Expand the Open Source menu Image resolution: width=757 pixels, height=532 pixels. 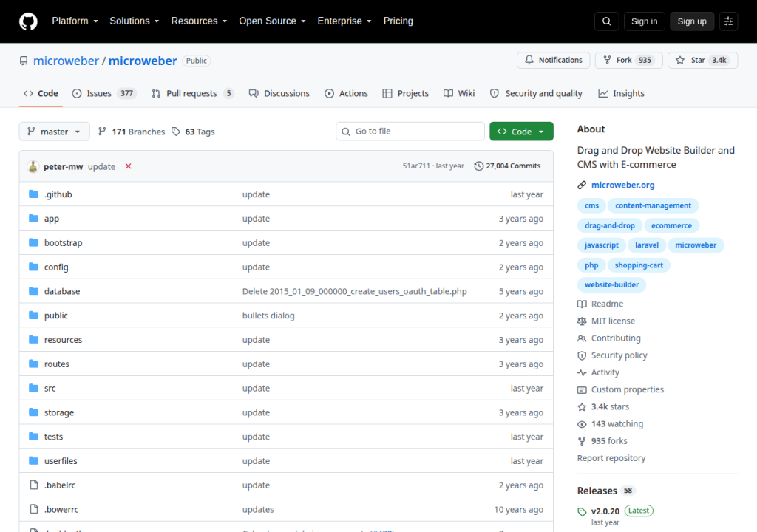tap(272, 21)
